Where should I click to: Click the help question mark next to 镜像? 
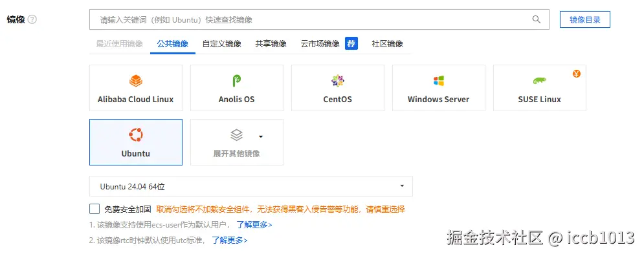point(32,19)
